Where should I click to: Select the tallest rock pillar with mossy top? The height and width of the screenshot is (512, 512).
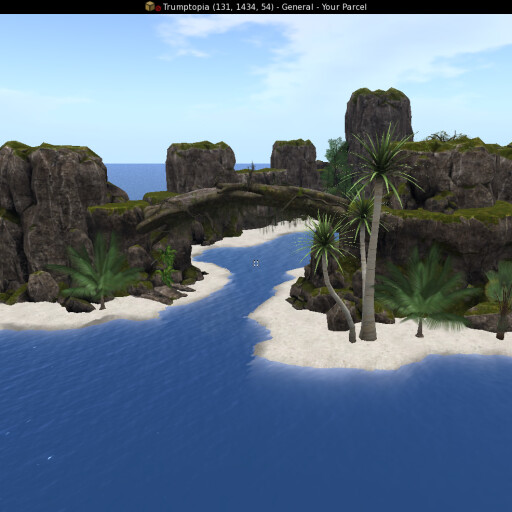point(378,123)
